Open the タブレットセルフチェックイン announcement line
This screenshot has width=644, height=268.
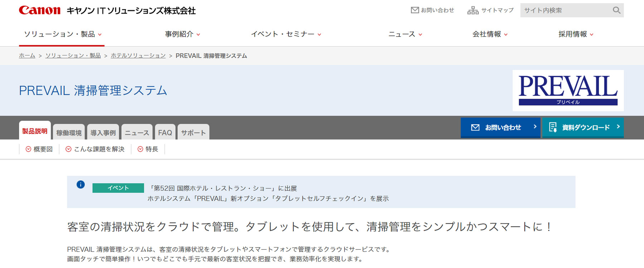[x=268, y=199]
